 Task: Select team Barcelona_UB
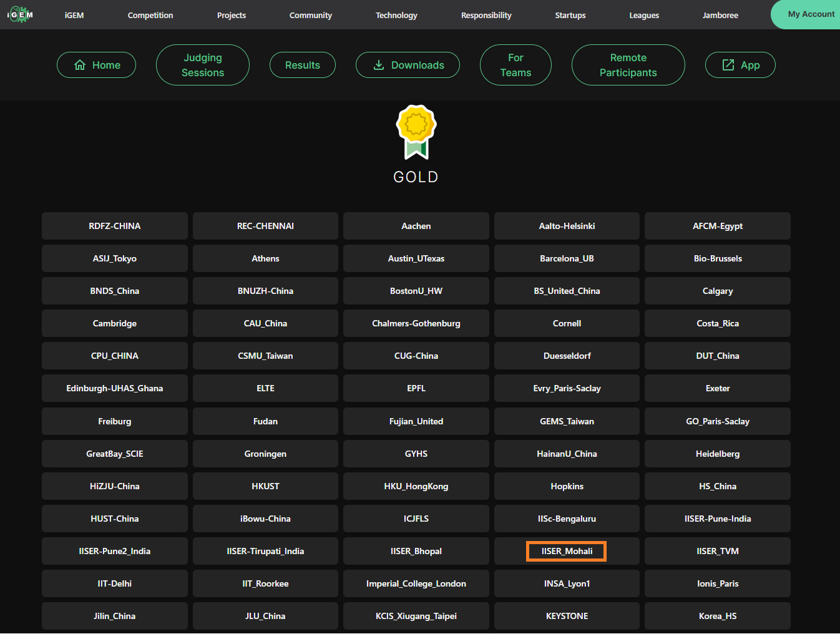click(x=567, y=258)
